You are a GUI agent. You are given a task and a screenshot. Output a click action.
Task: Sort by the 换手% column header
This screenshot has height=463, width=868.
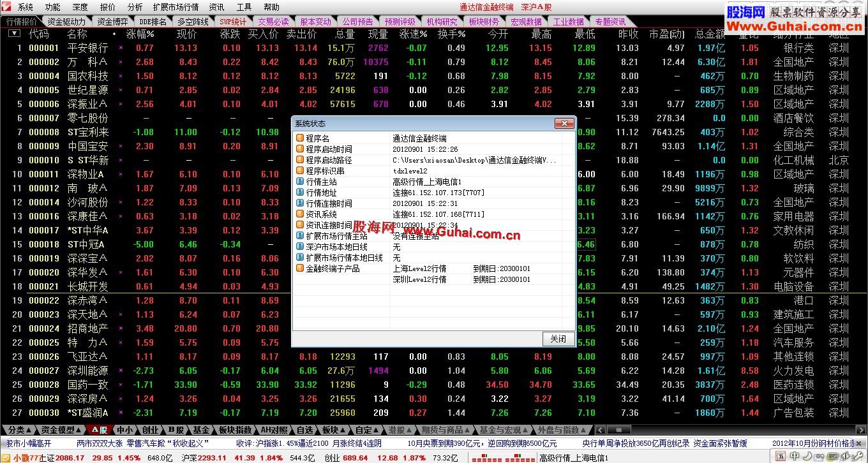point(451,33)
